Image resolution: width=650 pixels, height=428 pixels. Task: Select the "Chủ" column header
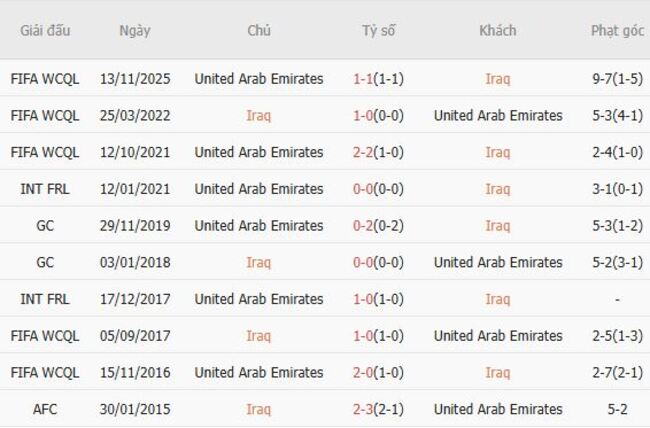(x=259, y=31)
